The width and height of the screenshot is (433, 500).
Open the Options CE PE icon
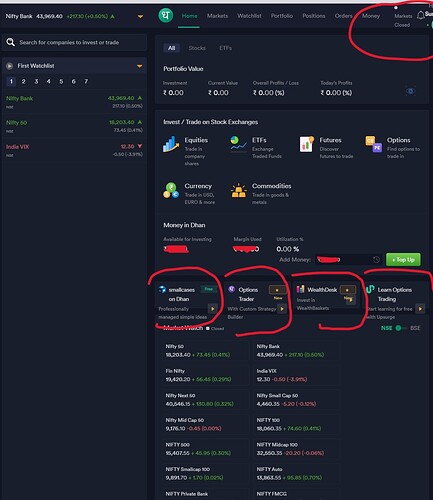click(x=374, y=144)
